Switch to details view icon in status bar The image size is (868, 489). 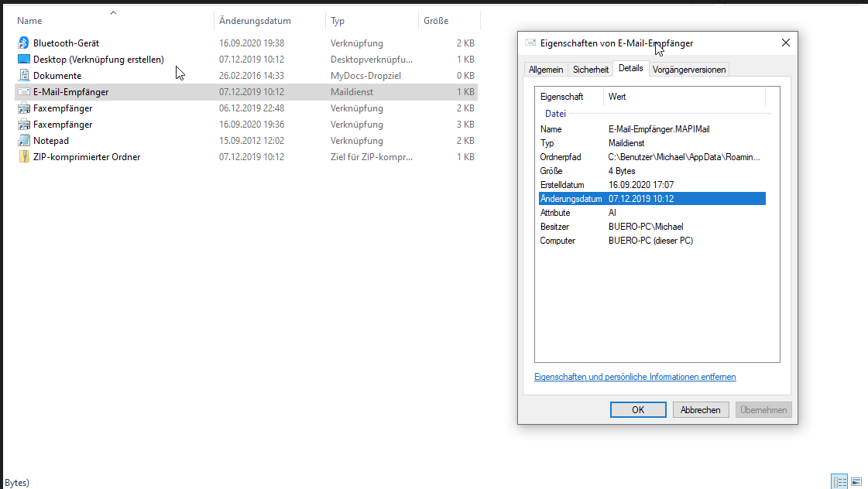tap(839, 482)
